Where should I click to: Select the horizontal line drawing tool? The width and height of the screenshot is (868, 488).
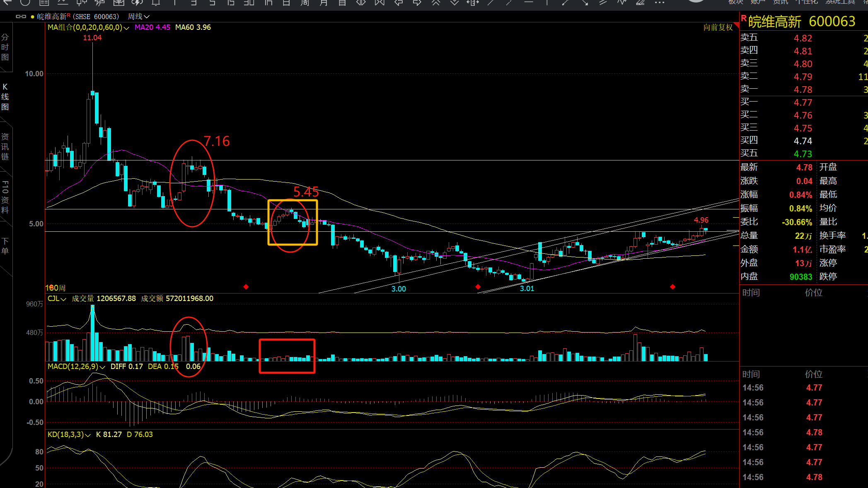pos(529,2)
